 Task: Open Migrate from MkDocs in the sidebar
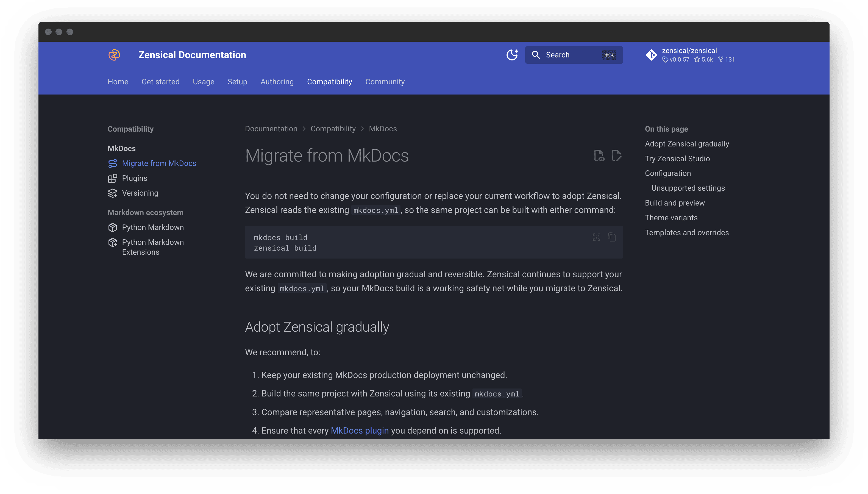point(159,163)
